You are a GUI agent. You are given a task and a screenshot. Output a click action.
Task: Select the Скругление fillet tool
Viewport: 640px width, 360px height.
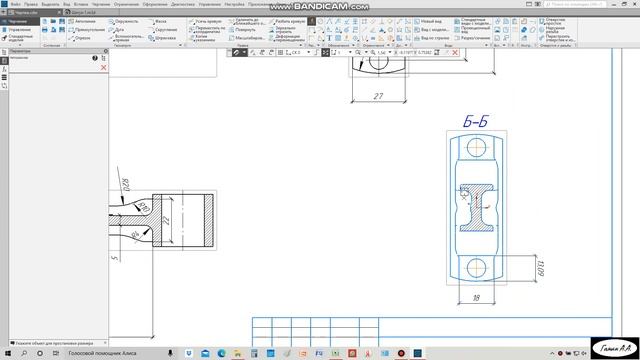(163, 30)
